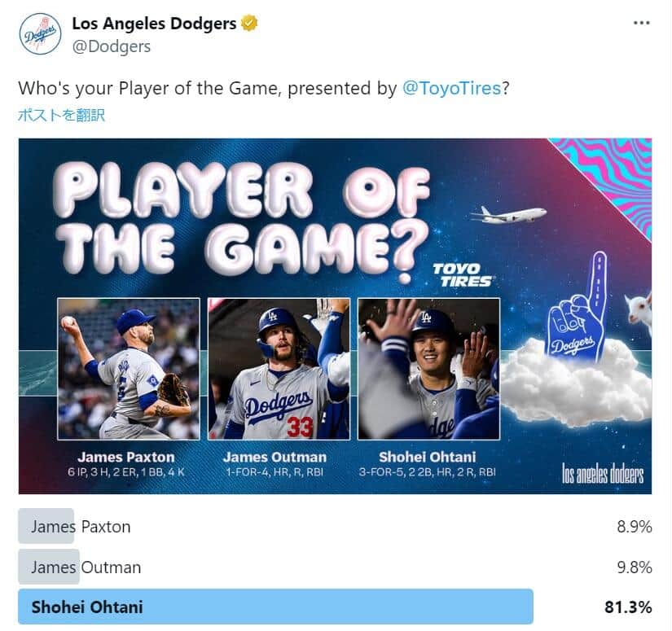This screenshot has height=631, width=672.
Task: Open the Los Angeles Dodgers display name
Action: click(x=154, y=24)
